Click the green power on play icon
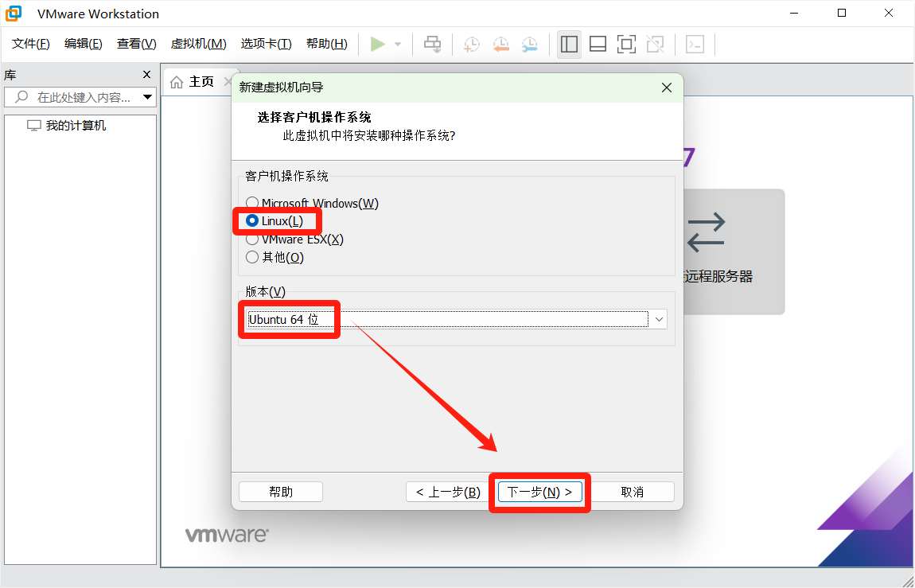915x588 pixels. coord(378,45)
